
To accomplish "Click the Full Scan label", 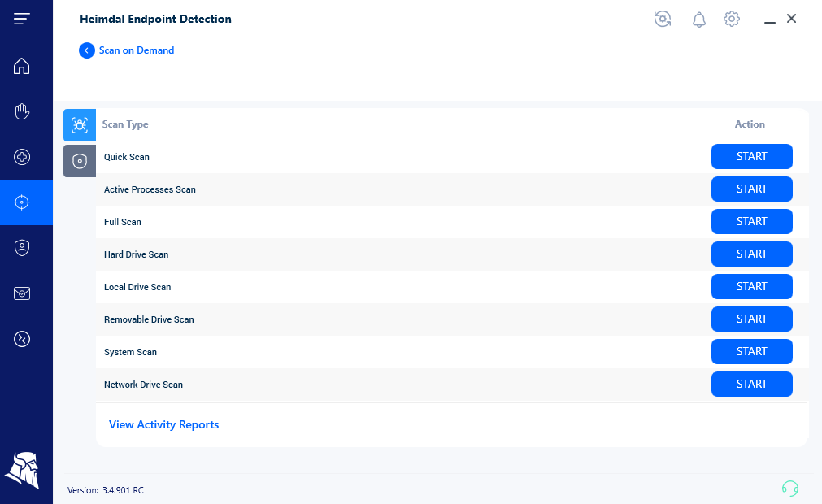I will 122,222.
